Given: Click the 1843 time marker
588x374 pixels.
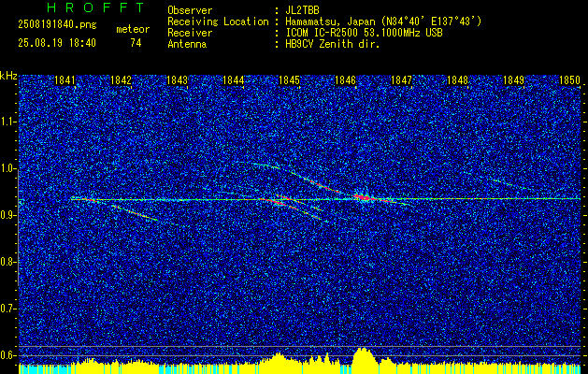Looking at the screenshot, I should pyautogui.click(x=177, y=80).
